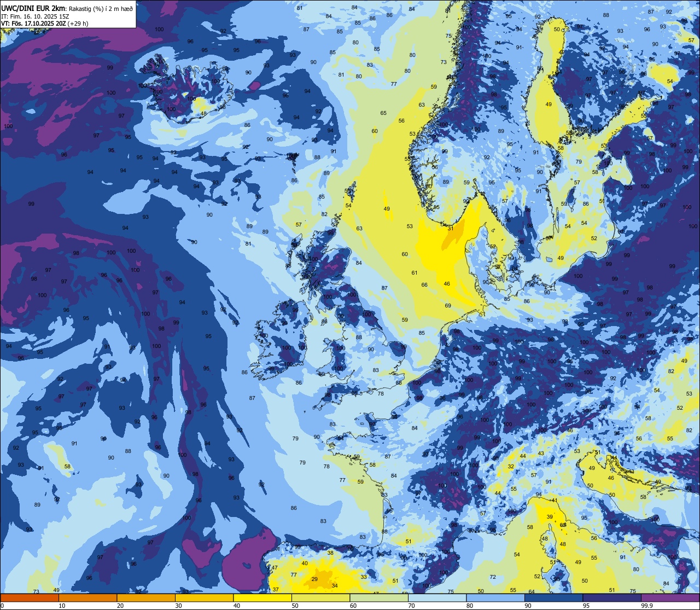
Task: Click the '61' value in the North Sea
Action: click(415, 272)
